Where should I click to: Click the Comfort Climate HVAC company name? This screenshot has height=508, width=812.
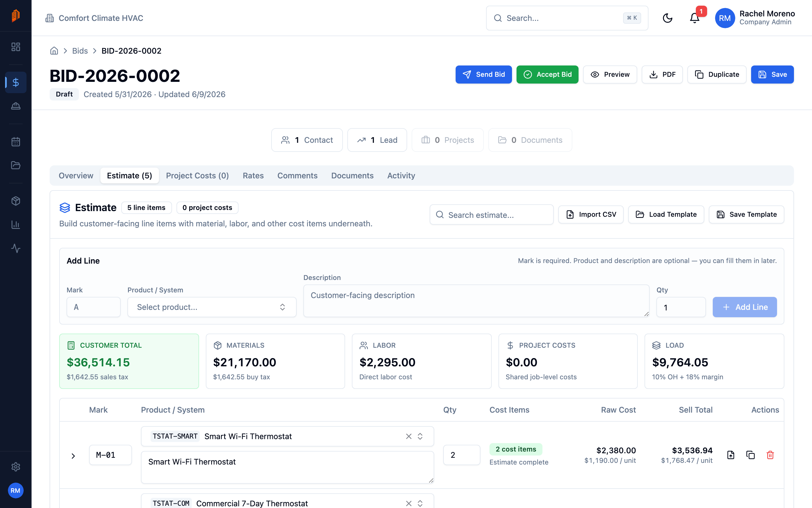tap(101, 18)
